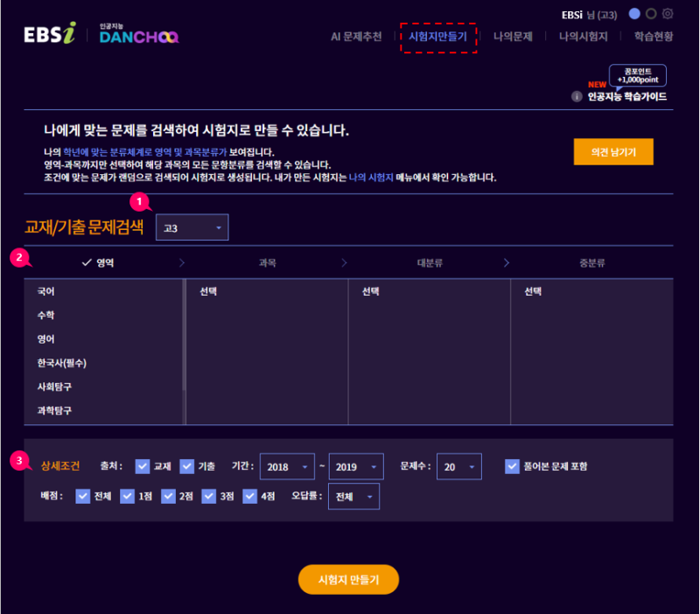Expand the 문제수 dropdown showing 20
The height and width of the screenshot is (614, 700).
point(458,466)
